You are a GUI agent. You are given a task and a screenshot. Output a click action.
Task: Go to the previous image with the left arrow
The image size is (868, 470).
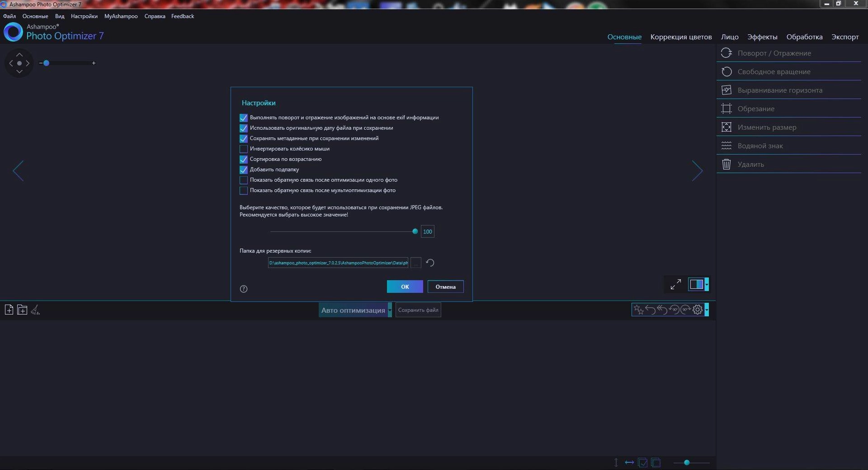18,171
